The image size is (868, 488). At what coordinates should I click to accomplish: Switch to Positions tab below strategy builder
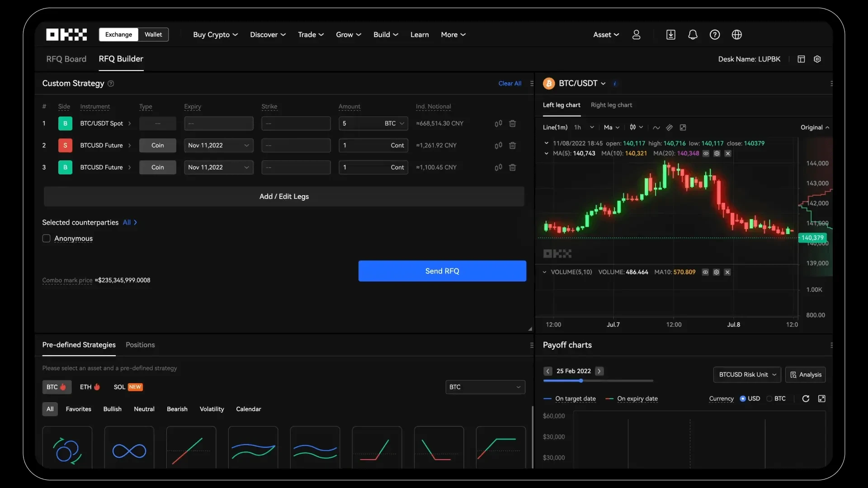(x=140, y=344)
